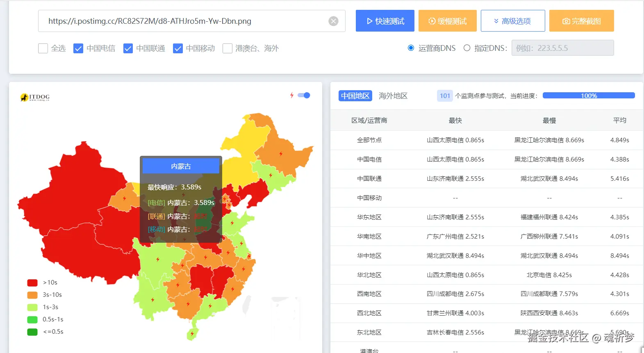
Task: Sort by the 最慢 column header
Action: tap(549, 121)
